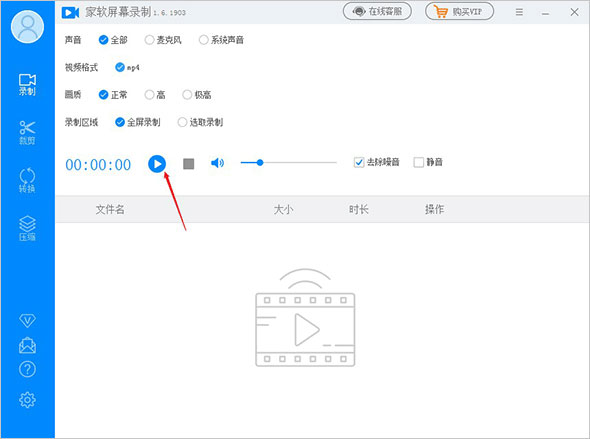Start recording with the blue play button

(x=157, y=164)
